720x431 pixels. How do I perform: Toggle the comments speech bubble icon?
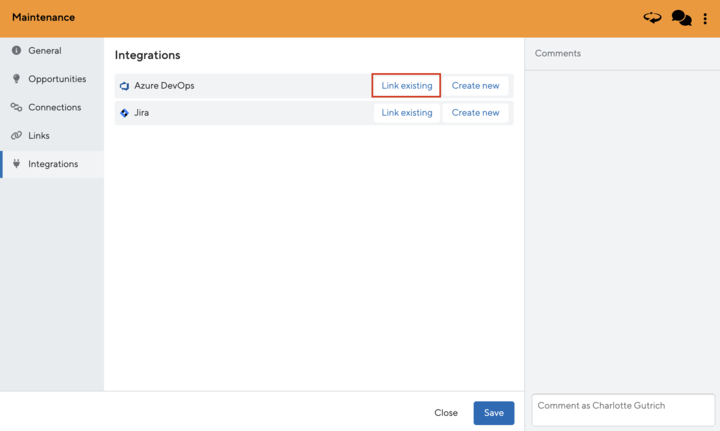681,18
